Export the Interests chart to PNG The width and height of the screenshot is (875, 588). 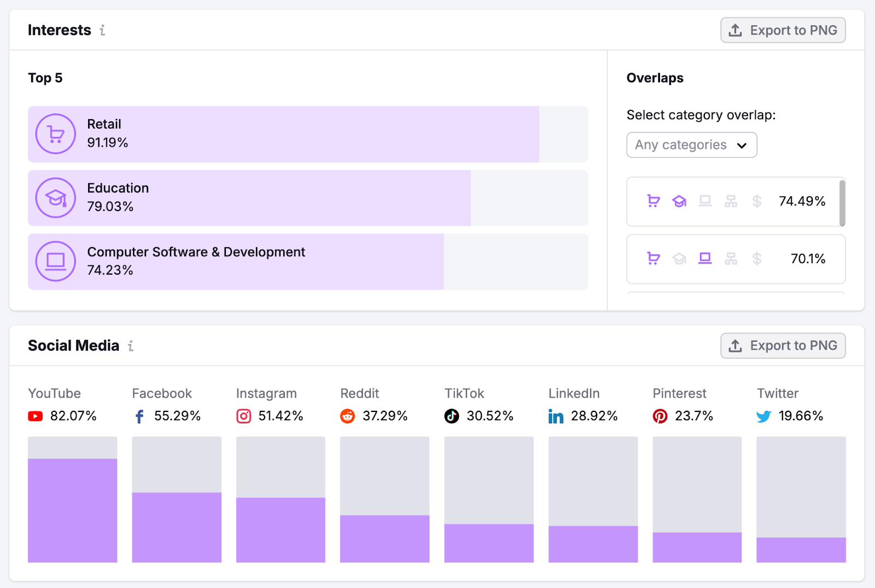click(783, 30)
